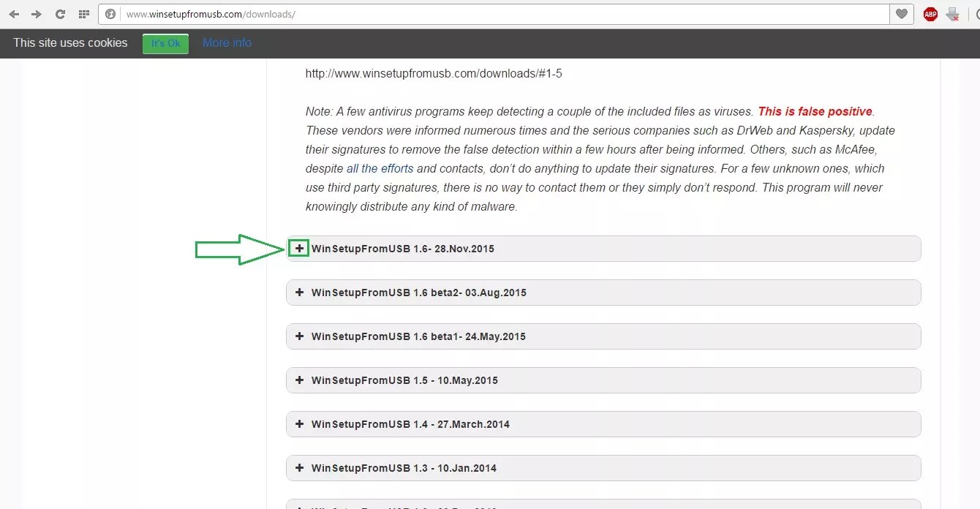The image size is (980, 509).
Task: Click the 'This is false positive' red text
Action: coord(815,112)
